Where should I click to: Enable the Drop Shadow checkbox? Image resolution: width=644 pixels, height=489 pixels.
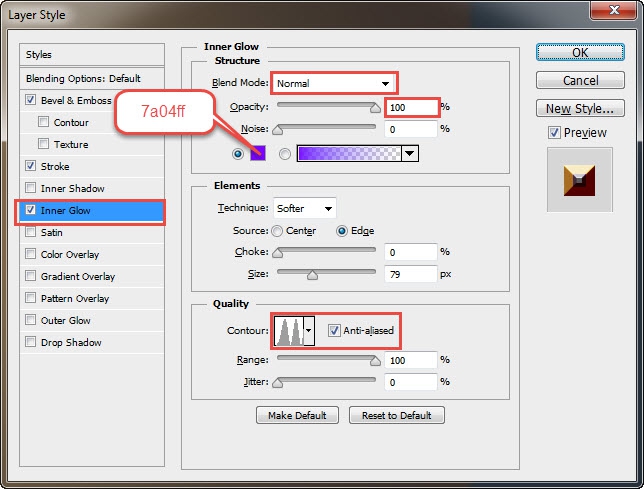coord(30,342)
